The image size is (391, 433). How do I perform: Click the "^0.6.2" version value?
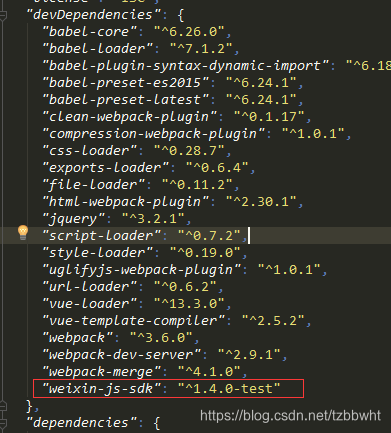(186, 287)
